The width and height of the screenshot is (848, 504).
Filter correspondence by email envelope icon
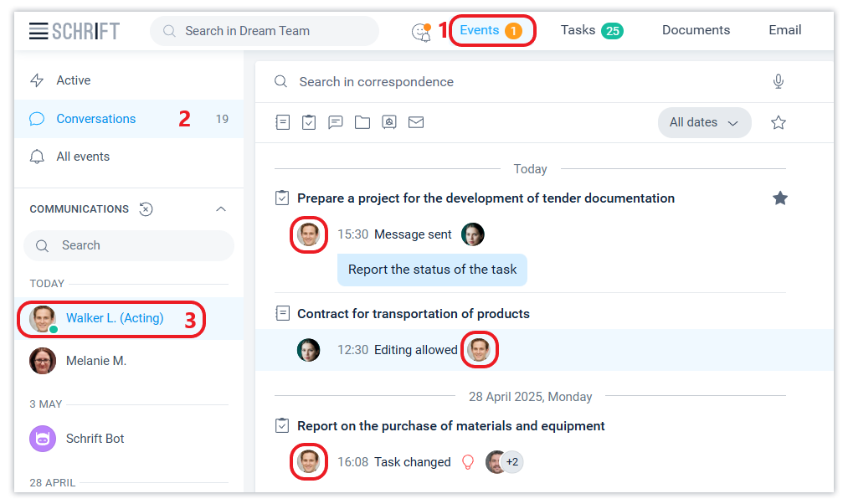pos(416,122)
